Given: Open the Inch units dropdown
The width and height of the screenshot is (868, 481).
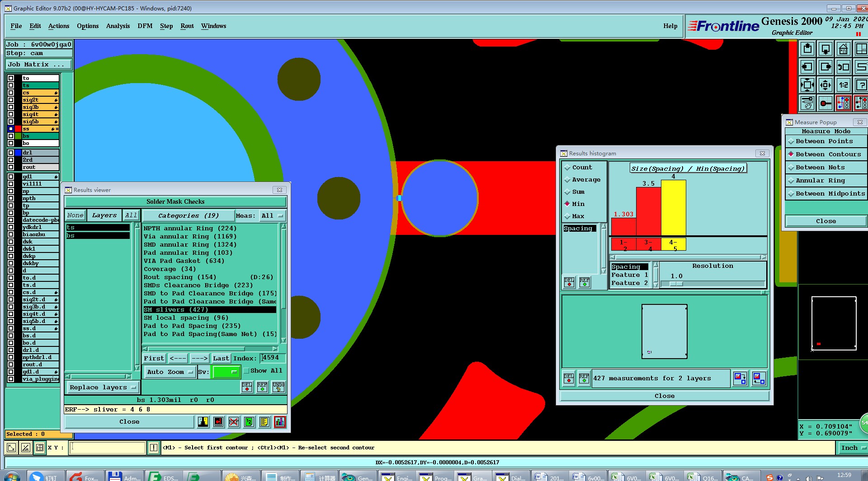Looking at the screenshot, I should [x=852, y=448].
